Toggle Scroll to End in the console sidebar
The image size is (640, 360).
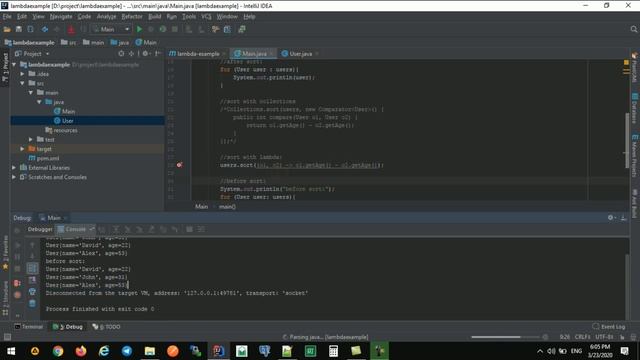pyautogui.click(x=32, y=280)
